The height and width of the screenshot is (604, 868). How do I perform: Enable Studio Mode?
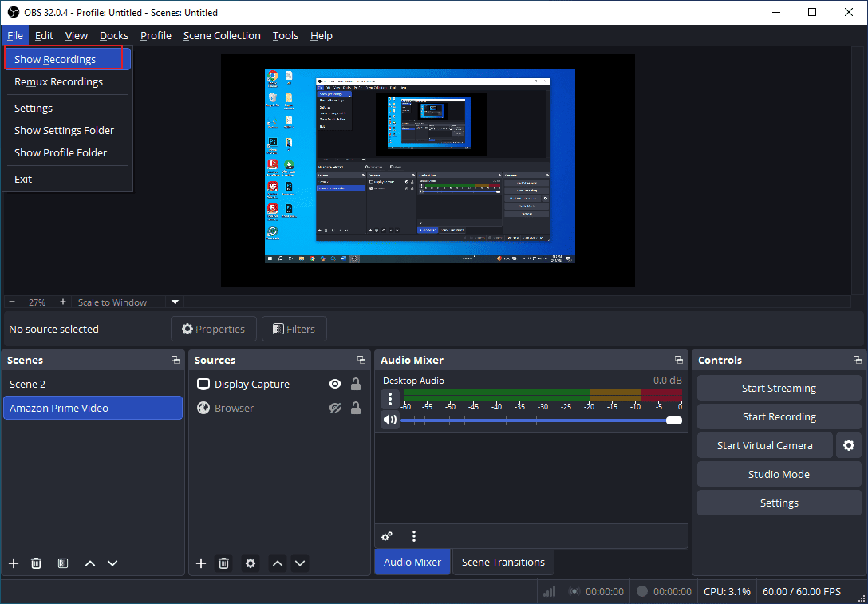[x=778, y=474]
